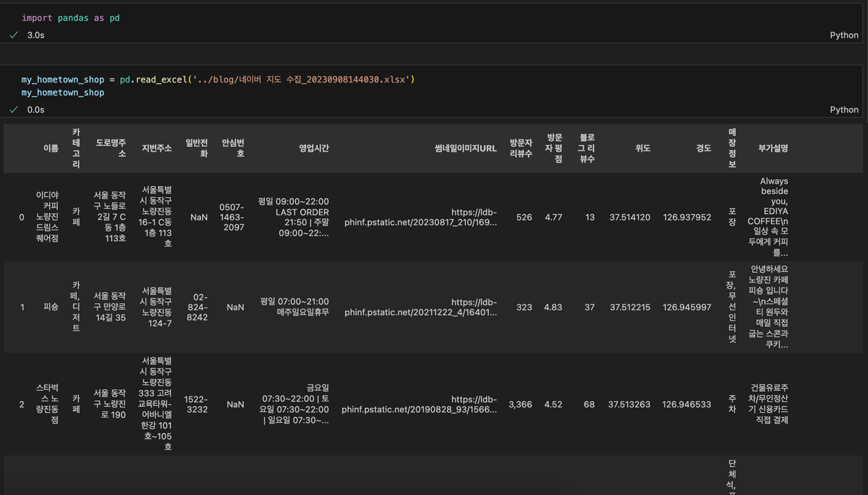Image resolution: width=868 pixels, height=495 pixels.
Task: Select the 위도 column header
Action: click(642, 148)
